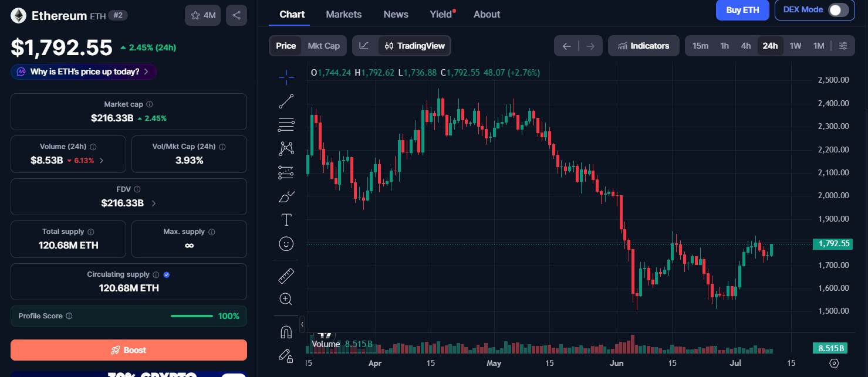This screenshot has width=868, height=377.
Task: Open chart time axis settings gear
Action: (835, 363)
